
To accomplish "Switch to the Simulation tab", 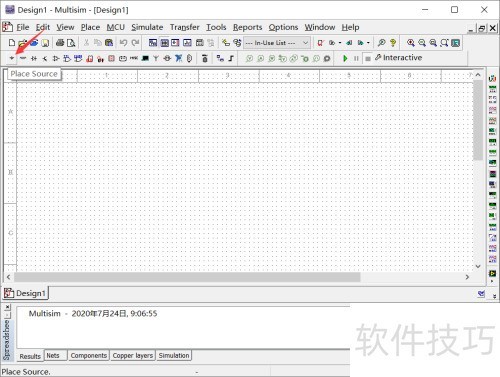I will (174, 356).
